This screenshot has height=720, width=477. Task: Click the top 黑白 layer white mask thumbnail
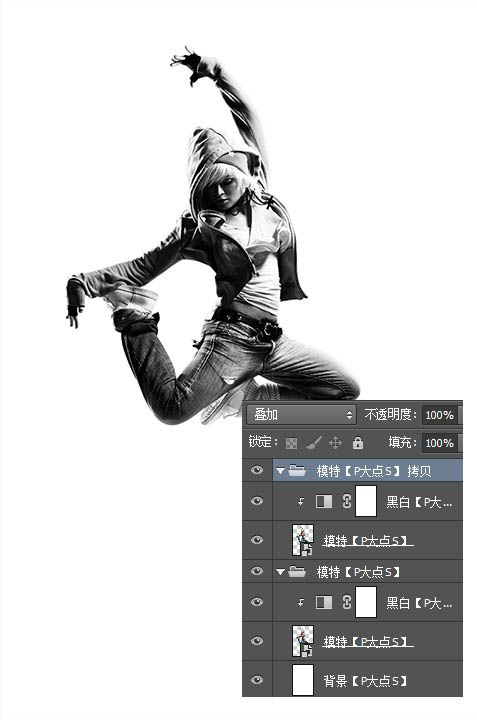366,501
